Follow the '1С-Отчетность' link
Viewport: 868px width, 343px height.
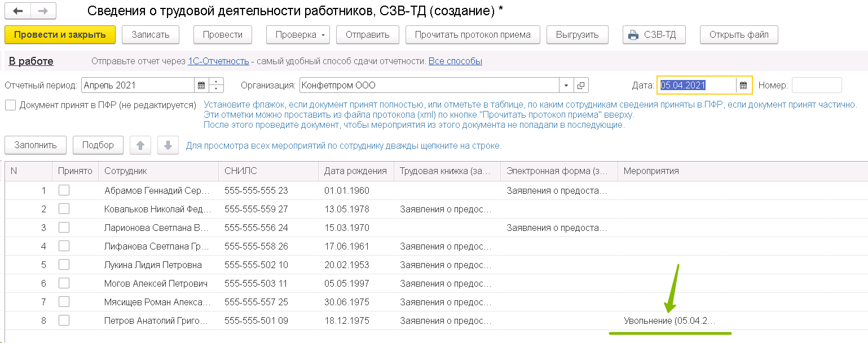tap(218, 61)
